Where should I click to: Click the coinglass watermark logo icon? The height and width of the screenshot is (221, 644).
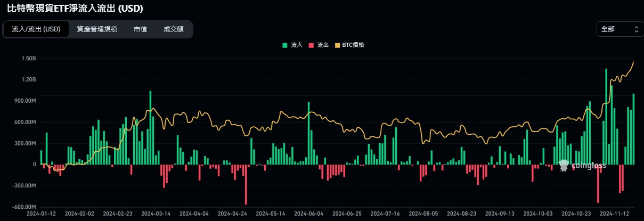point(564,166)
